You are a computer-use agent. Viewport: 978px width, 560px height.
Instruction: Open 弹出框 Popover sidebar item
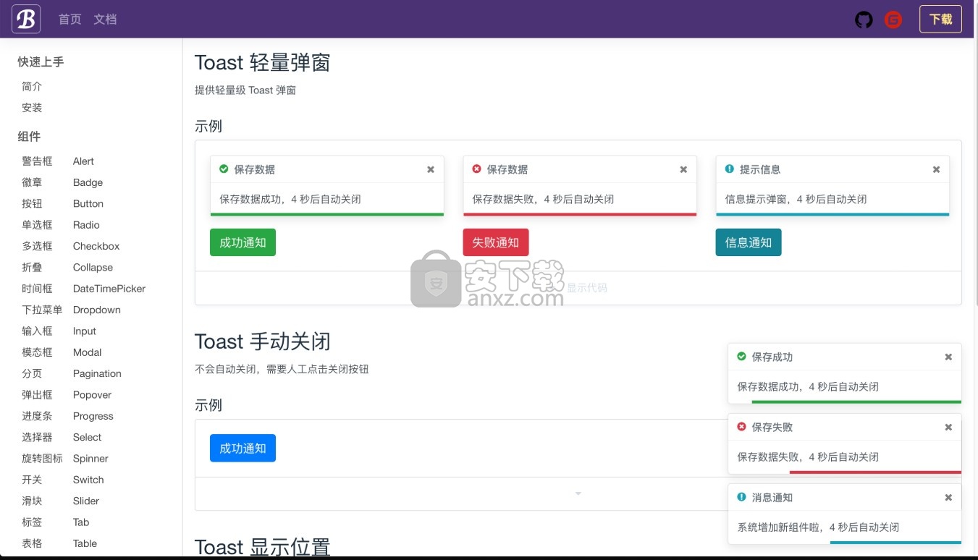click(x=67, y=394)
